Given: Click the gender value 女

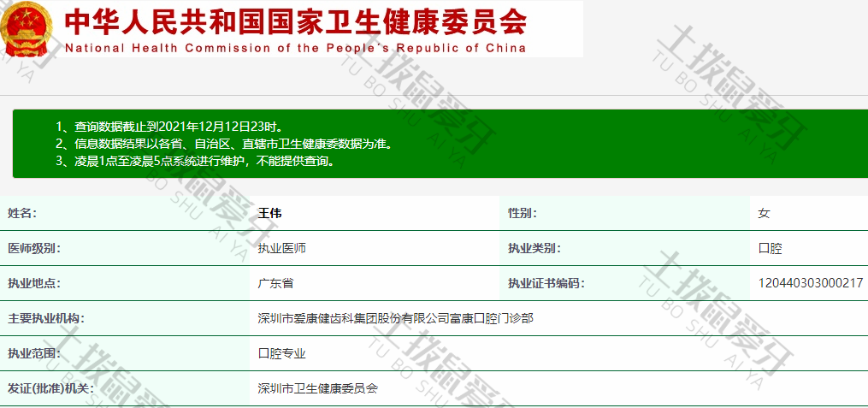Looking at the screenshot, I should coord(764,213).
